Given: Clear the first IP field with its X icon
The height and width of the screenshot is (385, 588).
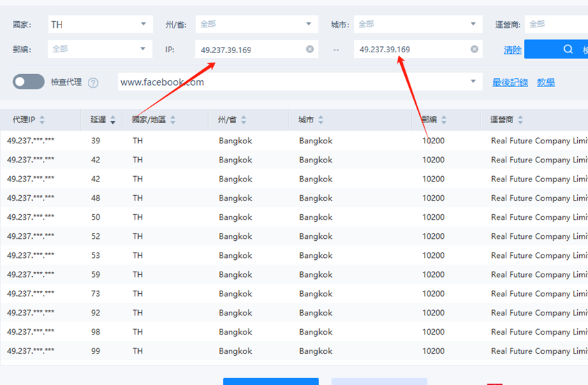Looking at the screenshot, I should pos(310,49).
